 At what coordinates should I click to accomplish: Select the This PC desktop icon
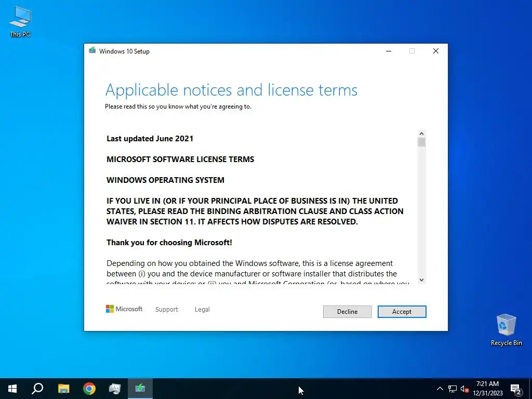pyautogui.click(x=20, y=22)
